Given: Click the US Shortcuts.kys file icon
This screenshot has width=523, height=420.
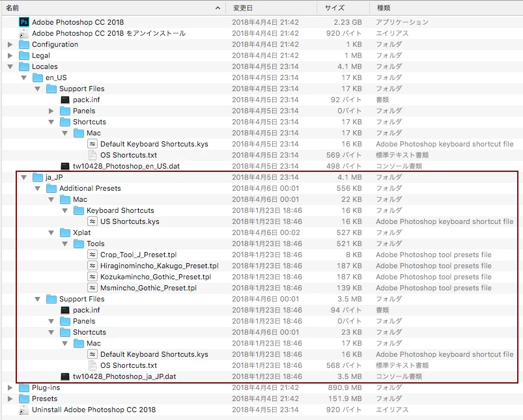Looking at the screenshot, I should tap(92, 221).
